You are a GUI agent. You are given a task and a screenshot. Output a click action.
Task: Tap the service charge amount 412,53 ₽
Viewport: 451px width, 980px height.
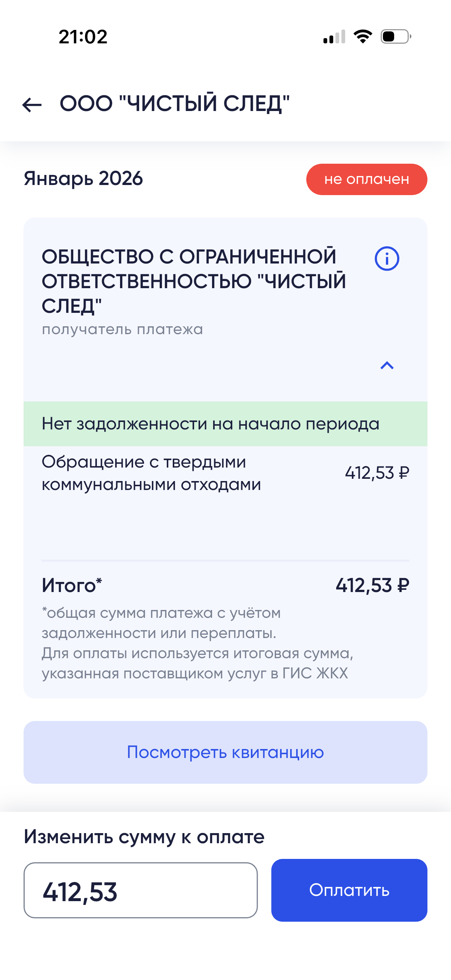tap(377, 473)
